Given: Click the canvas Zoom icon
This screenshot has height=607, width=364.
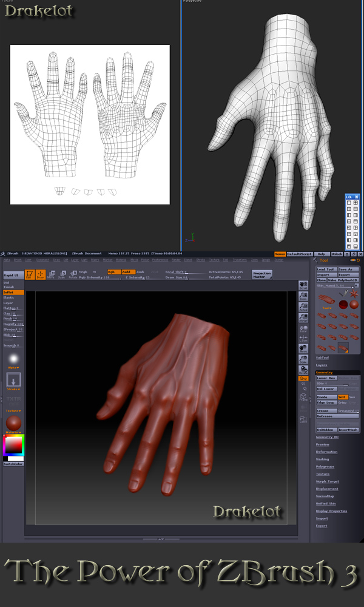Looking at the screenshot, I should [303, 297].
